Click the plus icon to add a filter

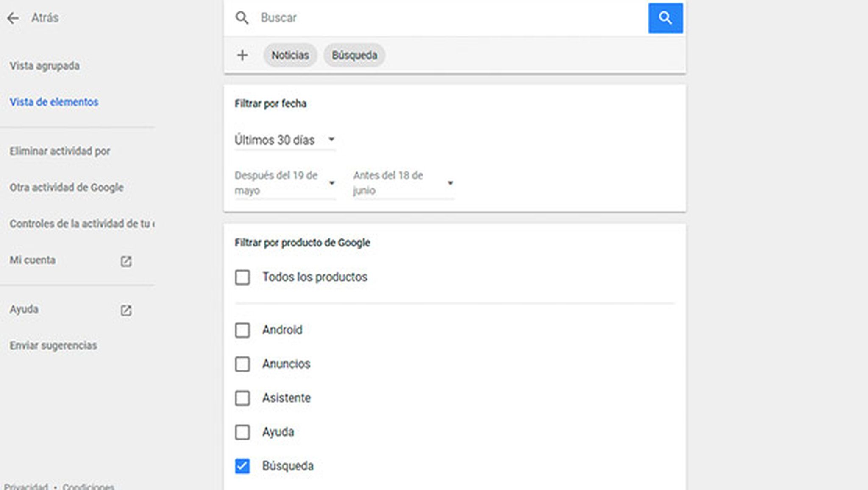coord(243,55)
